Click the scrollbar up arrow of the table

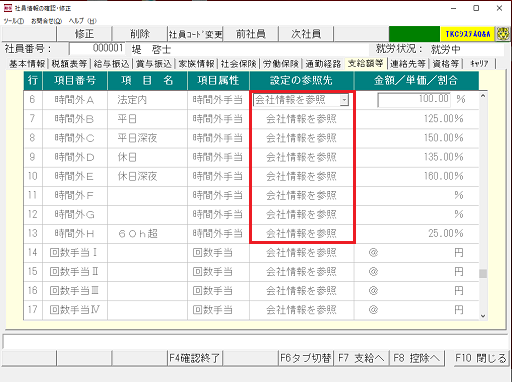483,96
